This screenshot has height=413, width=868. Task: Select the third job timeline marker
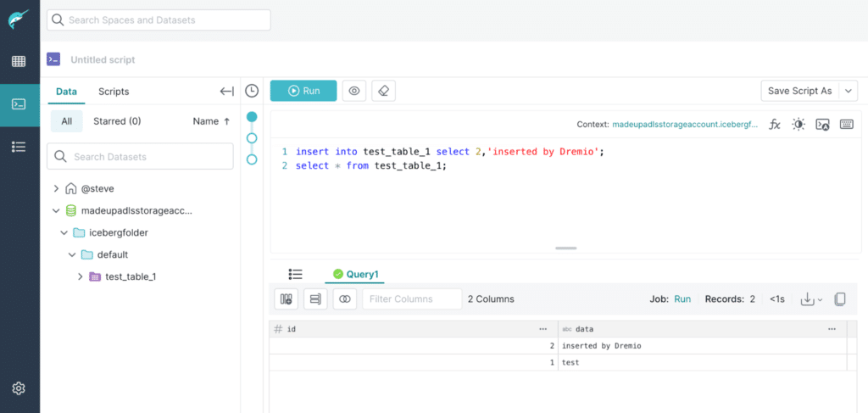(252, 159)
